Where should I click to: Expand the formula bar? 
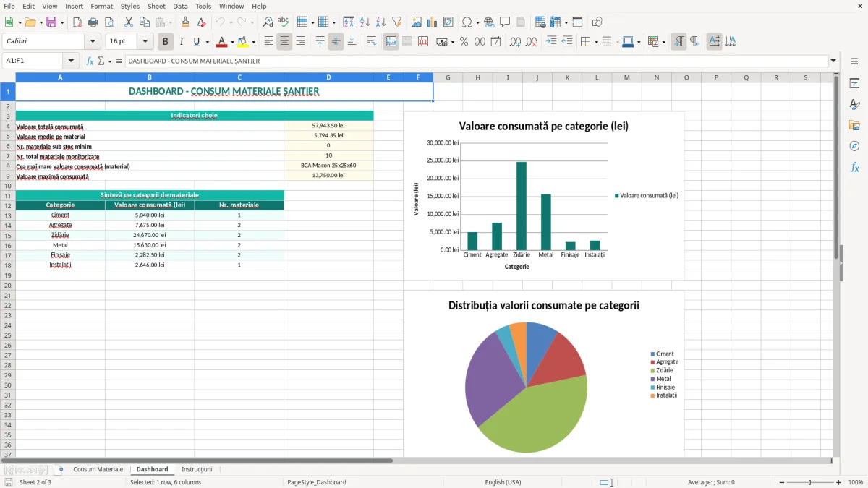click(x=833, y=61)
